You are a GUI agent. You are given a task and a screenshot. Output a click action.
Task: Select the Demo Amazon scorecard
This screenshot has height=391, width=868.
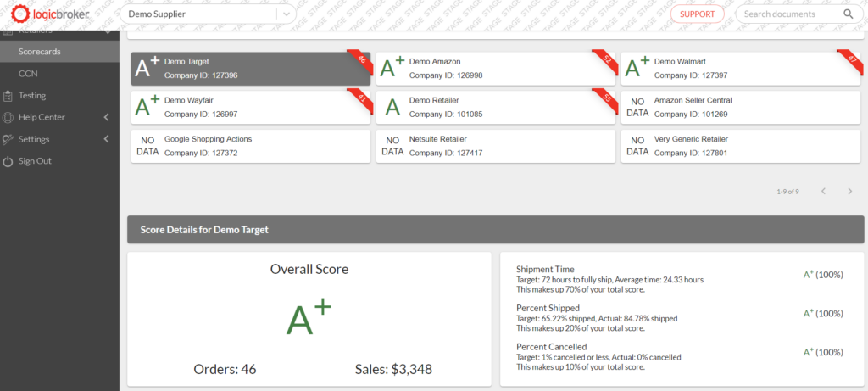tap(495, 69)
